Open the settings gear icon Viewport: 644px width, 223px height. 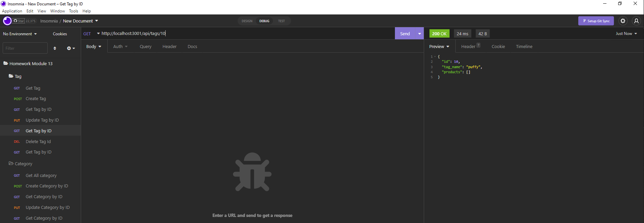click(623, 21)
